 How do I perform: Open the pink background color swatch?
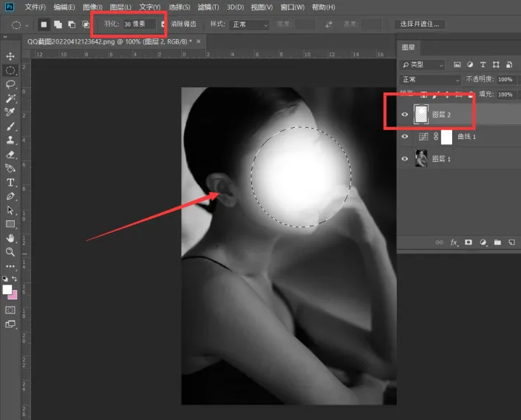13,295
